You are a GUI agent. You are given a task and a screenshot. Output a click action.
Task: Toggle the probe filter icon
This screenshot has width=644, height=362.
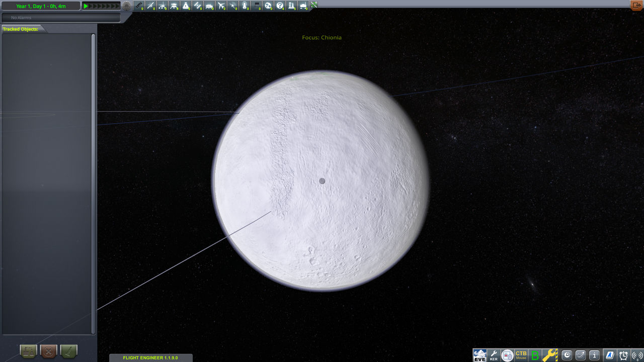coord(151,6)
